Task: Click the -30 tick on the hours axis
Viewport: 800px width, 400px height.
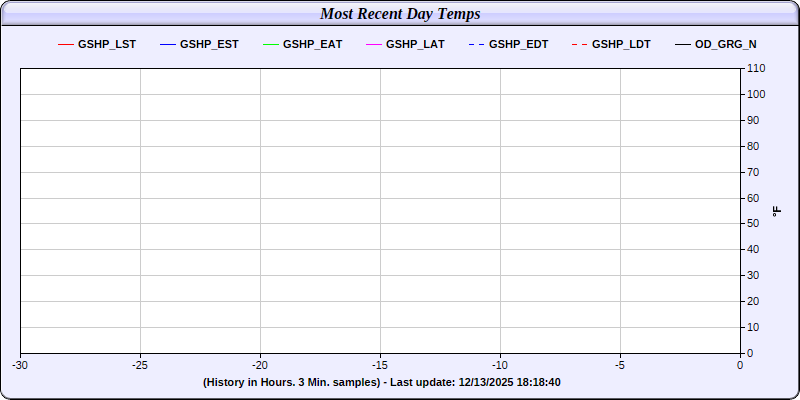Action: [20, 366]
